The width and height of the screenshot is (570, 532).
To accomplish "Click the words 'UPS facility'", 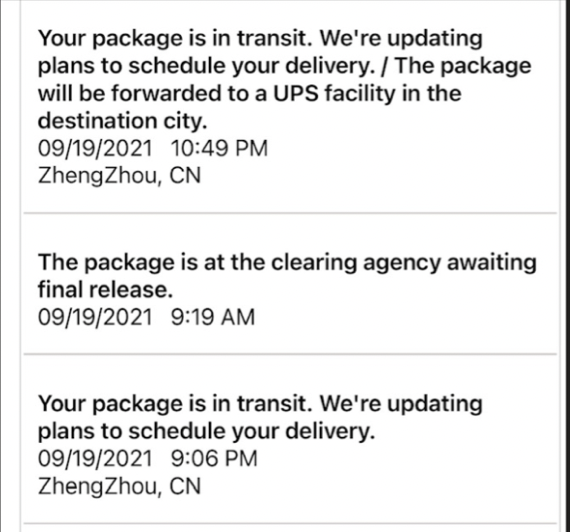I will [x=333, y=93].
